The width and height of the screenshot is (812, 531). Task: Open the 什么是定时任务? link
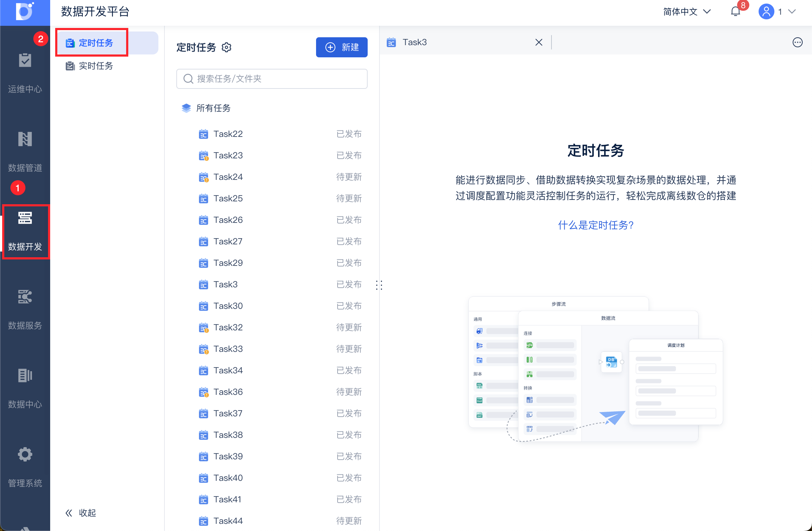coord(596,225)
